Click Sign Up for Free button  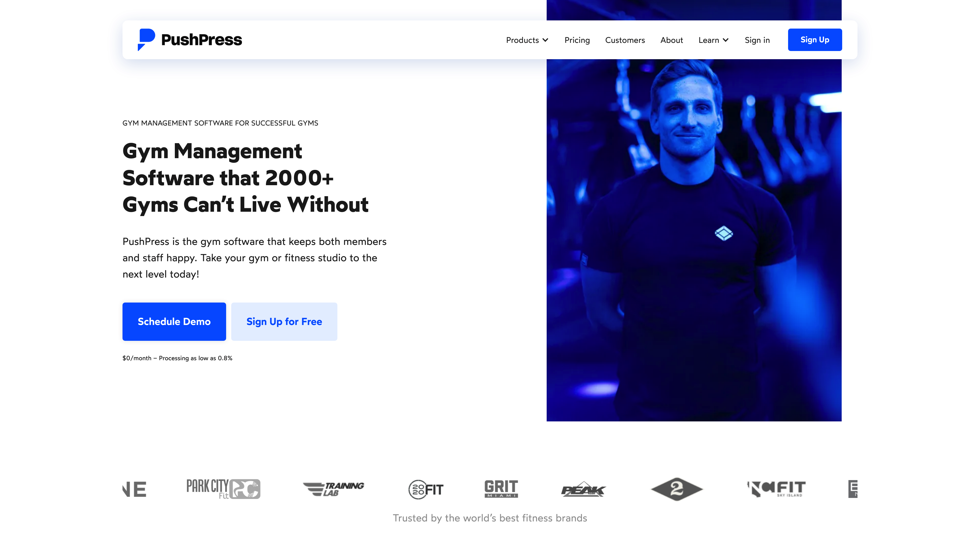pyautogui.click(x=284, y=321)
